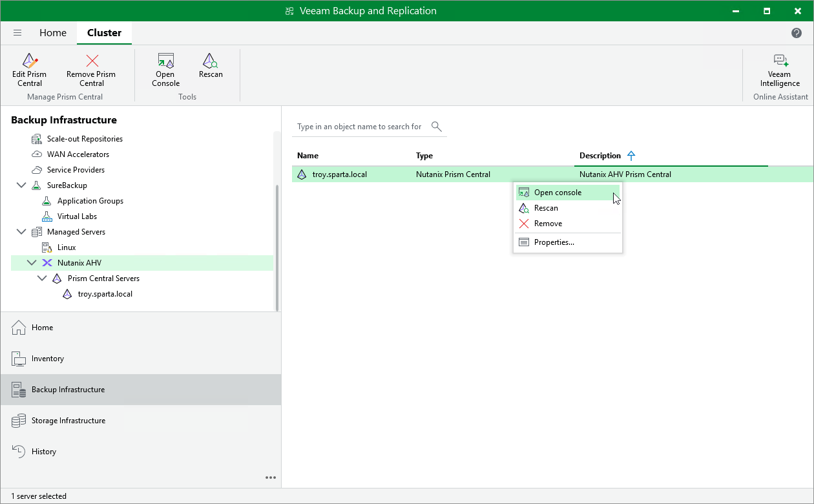
Task: Select Nutanix AHV Prism Central description cell
Action: click(625, 174)
